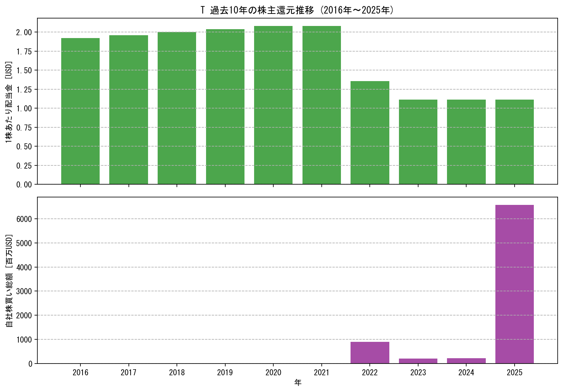
Task: Select the green dividend bar for 2016
Action: 80,111
